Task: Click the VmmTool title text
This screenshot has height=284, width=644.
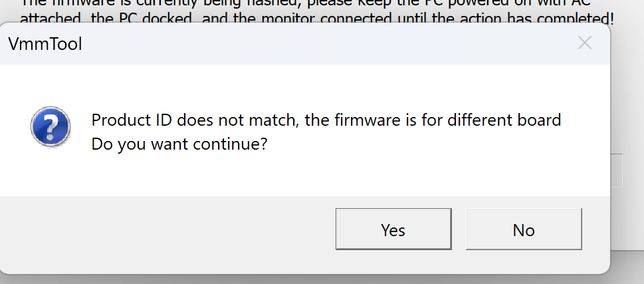Action: (x=45, y=45)
